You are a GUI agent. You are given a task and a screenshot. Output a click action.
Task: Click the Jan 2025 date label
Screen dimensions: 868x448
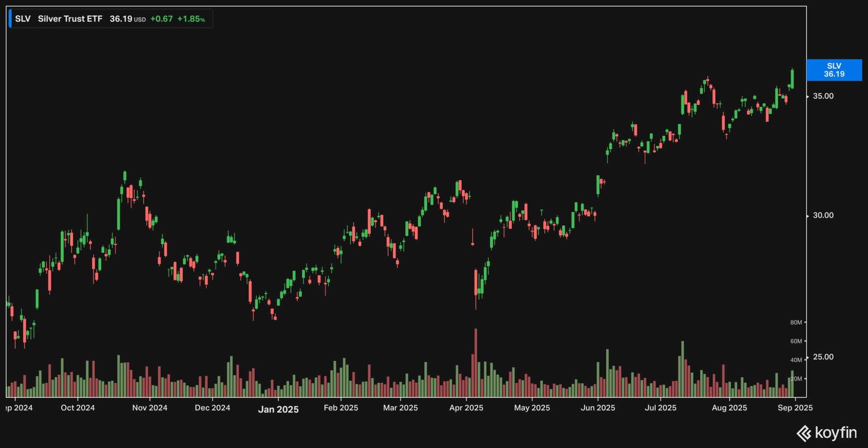pyautogui.click(x=278, y=409)
